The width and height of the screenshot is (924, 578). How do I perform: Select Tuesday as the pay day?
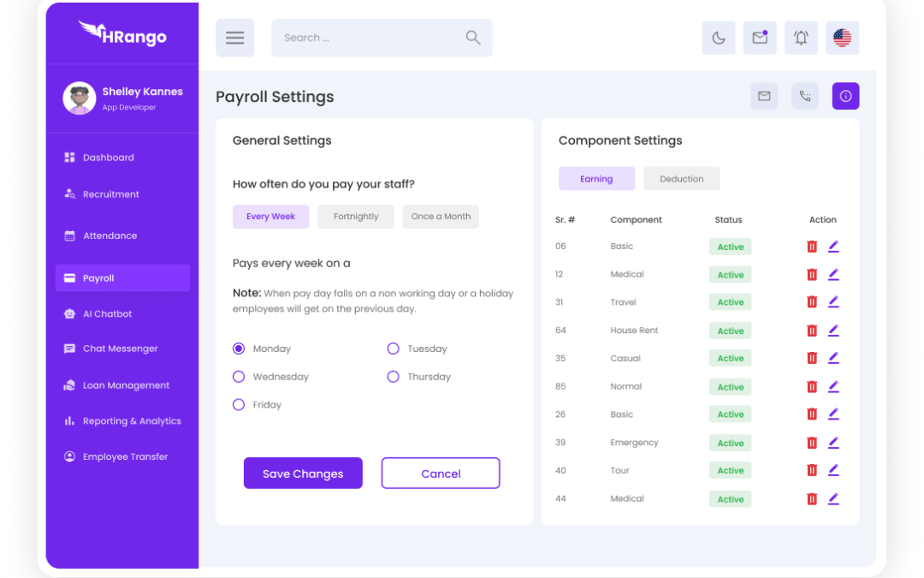pos(394,349)
